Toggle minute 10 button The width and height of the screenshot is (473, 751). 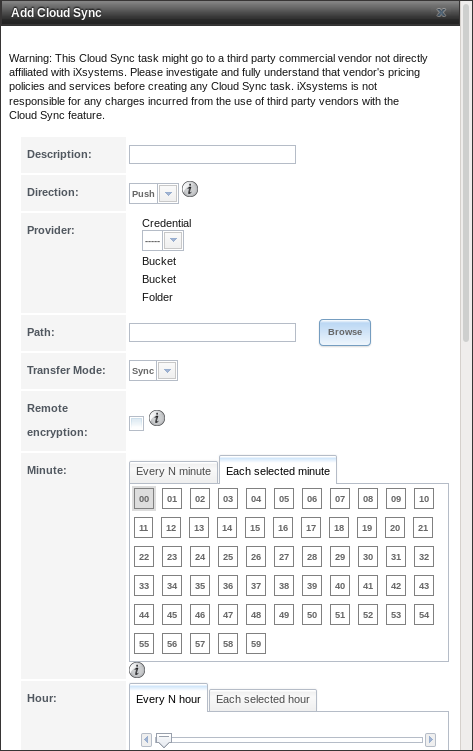[x=424, y=499]
